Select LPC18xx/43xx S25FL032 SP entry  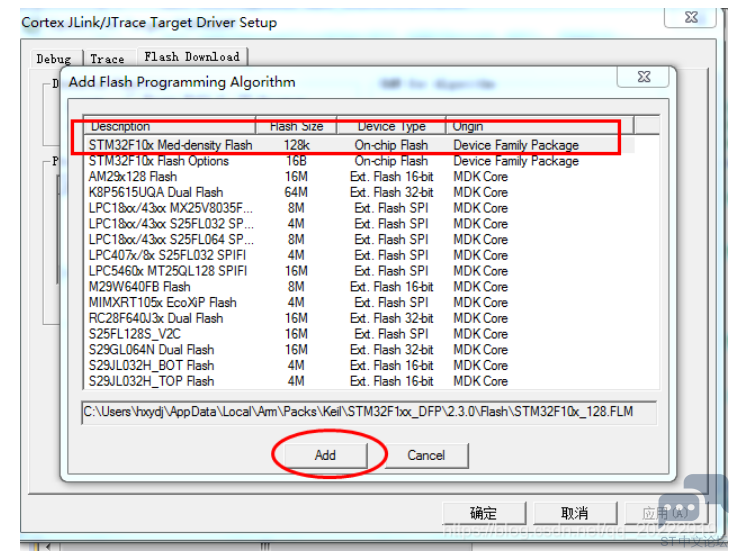point(360,224)
